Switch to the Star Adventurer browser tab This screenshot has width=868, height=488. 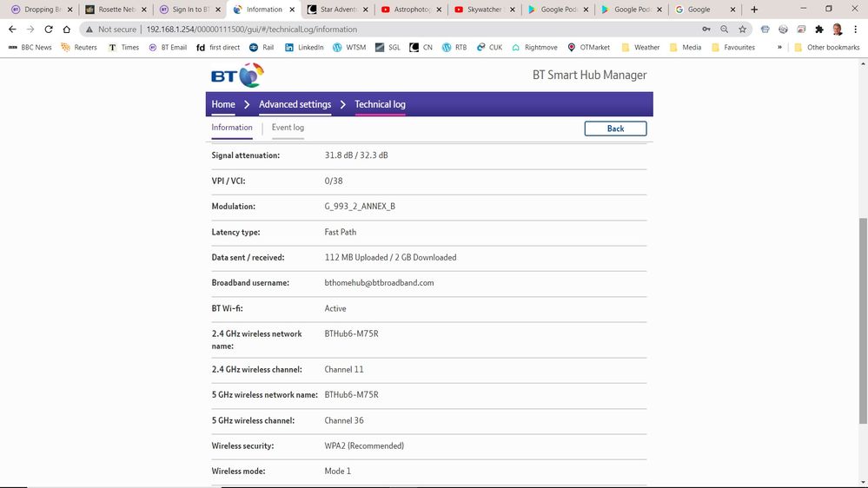click(x=336, y=10)
